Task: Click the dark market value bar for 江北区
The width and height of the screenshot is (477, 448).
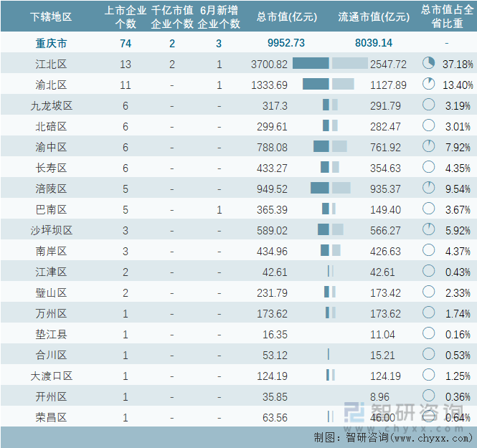Action: point(311,64)
